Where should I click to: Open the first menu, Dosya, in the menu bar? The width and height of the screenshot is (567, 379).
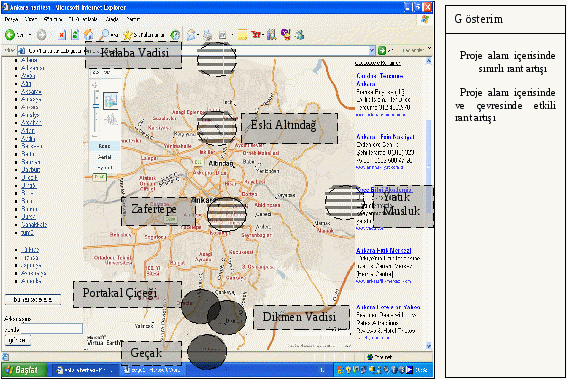(11, 19)
